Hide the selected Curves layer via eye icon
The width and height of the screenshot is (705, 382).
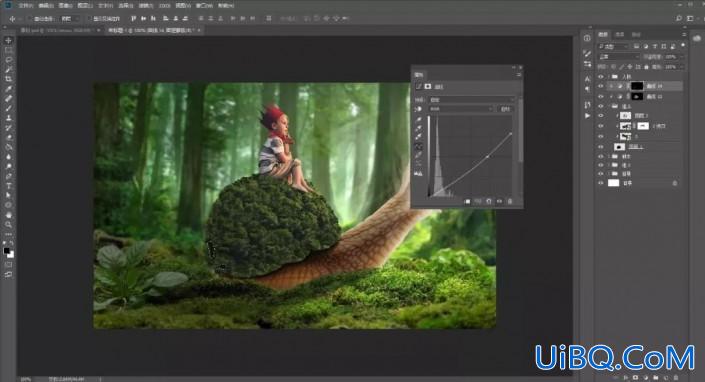click(x=601, y=86)
